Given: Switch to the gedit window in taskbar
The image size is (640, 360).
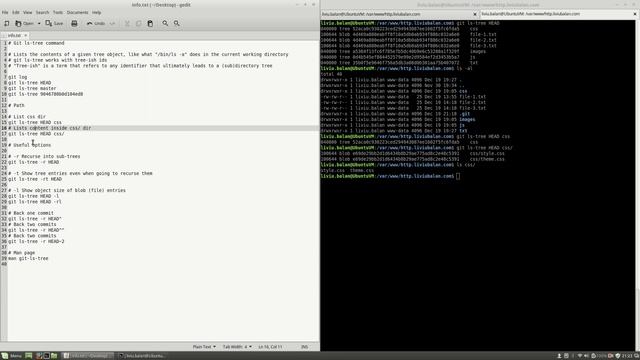Looking at the screenshot, I should (x=88, y=356).
